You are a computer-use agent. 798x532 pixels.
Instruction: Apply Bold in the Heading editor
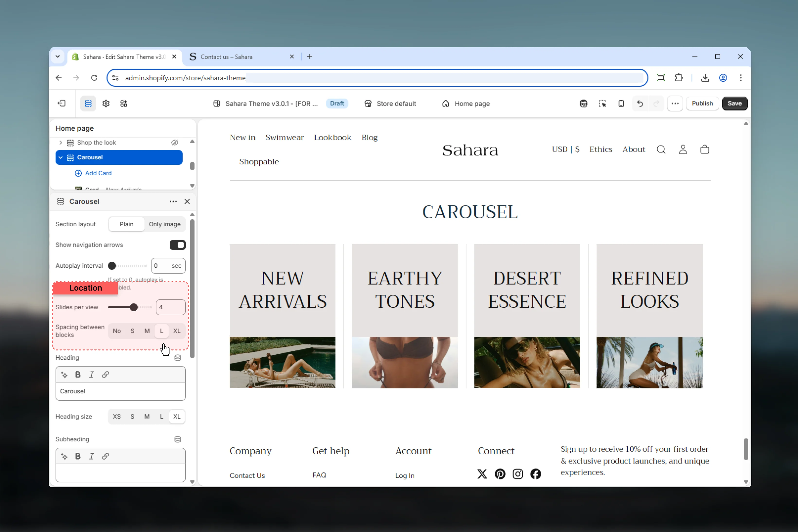tap(78, 375)
